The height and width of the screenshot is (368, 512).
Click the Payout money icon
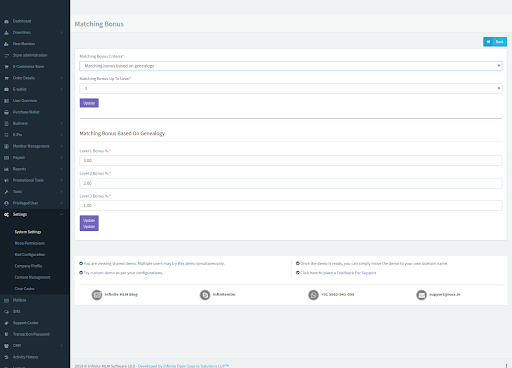tap(6, 158)
